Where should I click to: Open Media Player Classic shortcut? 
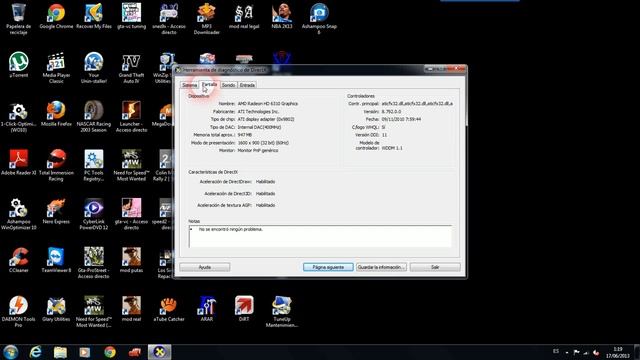pos(56,67)
